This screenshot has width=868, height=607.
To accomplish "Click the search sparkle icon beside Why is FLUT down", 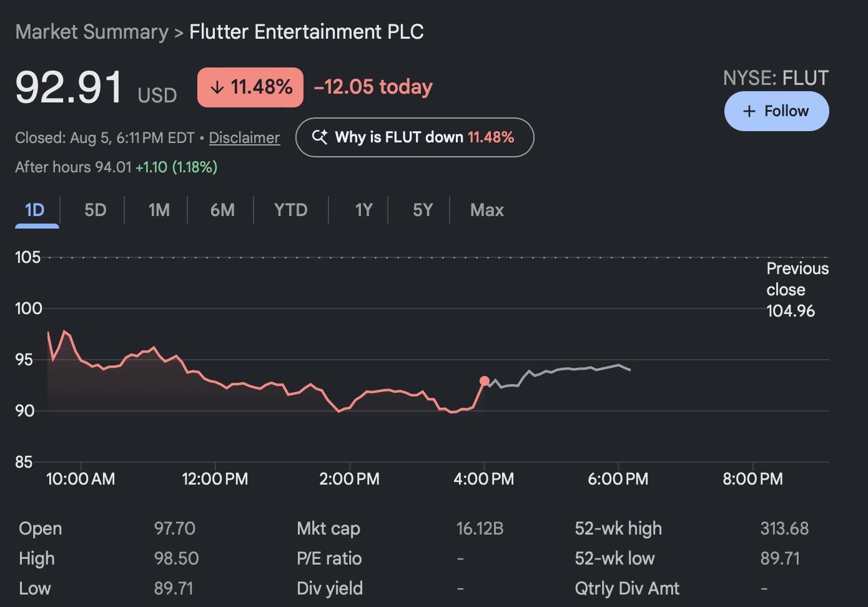I will click(x=320, y=137).
